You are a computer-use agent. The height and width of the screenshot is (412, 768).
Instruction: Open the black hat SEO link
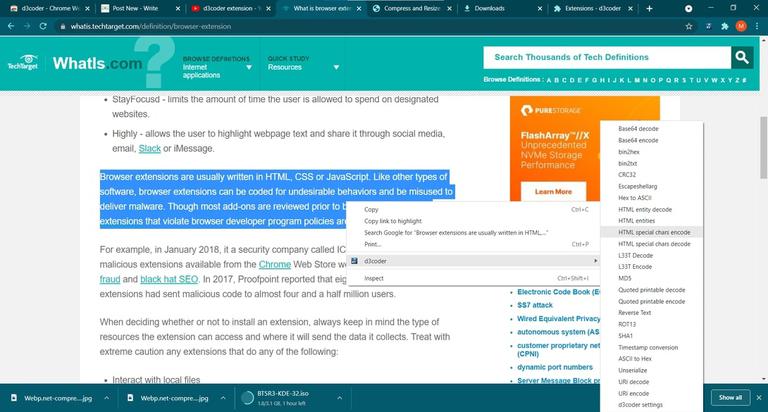pyautogui.click(x=169, y=279)
